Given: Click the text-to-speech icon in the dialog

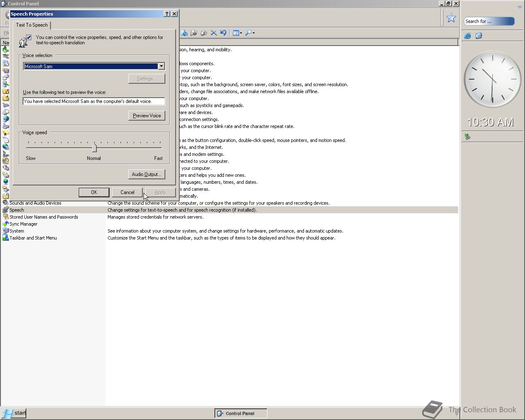Looking at the screenshot, I should (x=25, y=41).
